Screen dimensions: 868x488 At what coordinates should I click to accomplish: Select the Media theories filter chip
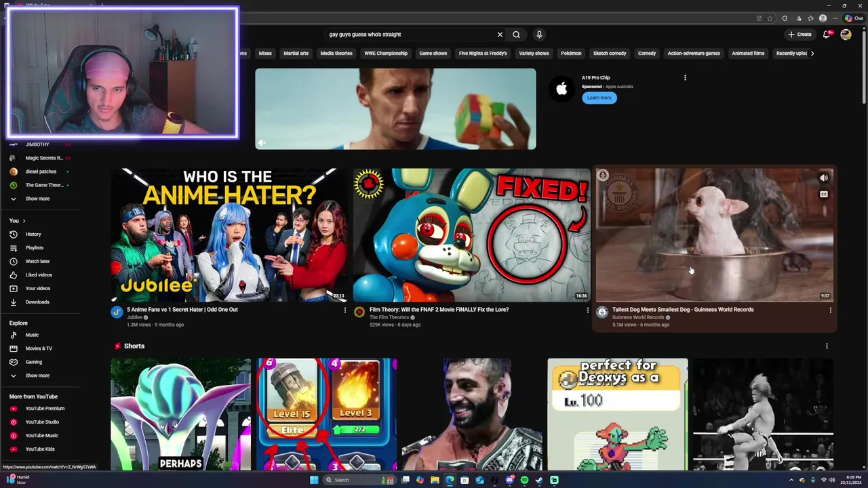pos(336,54)
